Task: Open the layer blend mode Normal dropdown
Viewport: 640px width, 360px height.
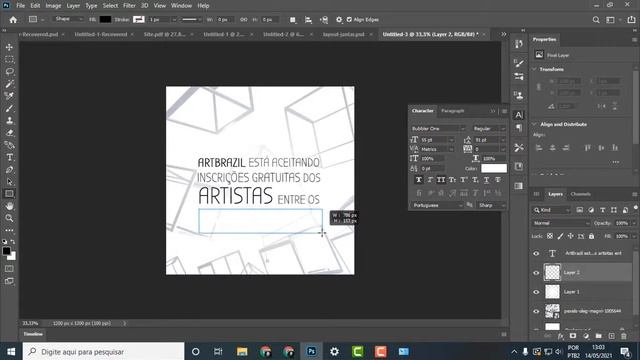Action: pos(561,223)
